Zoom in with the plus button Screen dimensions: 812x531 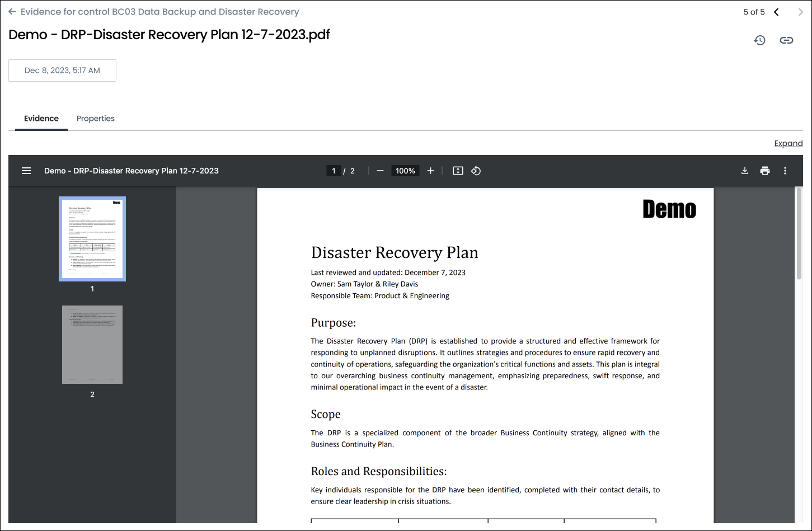coord(430,171)
